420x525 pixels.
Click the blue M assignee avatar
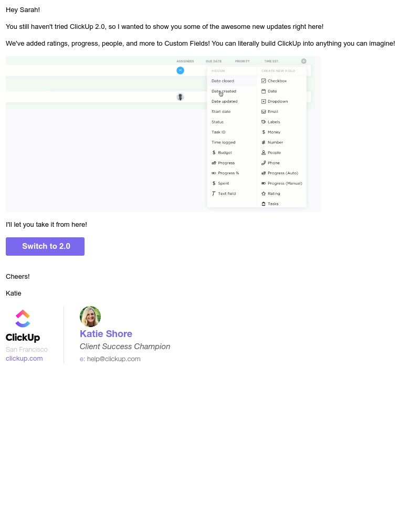[180, 71]
